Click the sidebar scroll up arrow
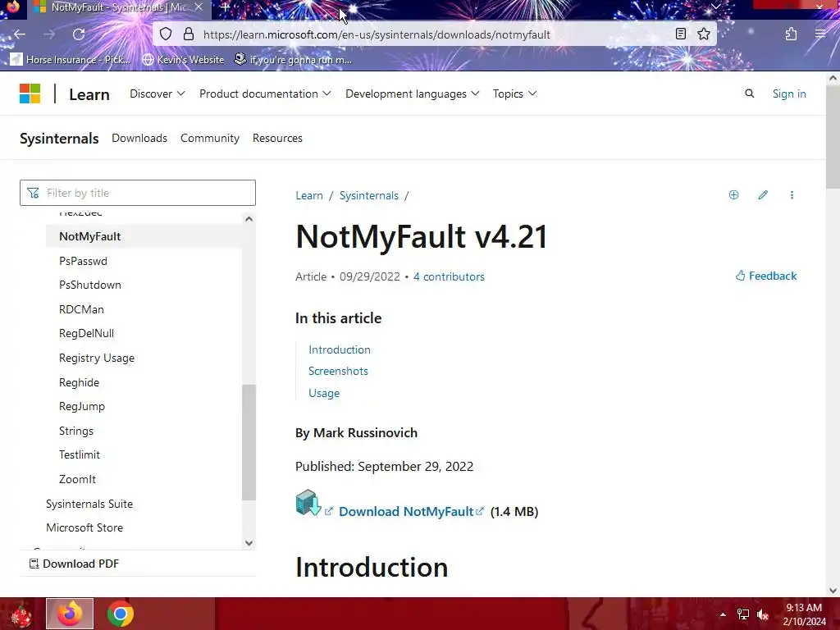 [249, 218]
